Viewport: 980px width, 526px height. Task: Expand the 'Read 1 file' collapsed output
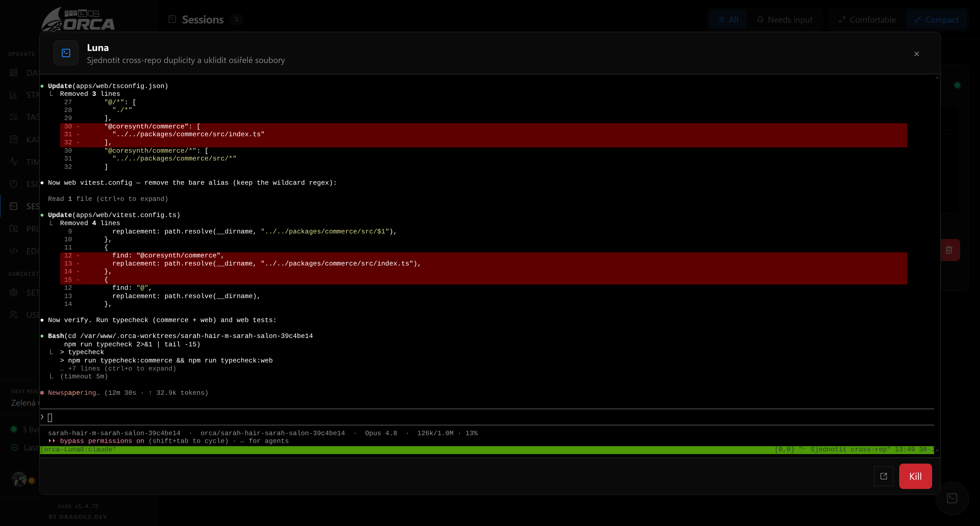108,199
